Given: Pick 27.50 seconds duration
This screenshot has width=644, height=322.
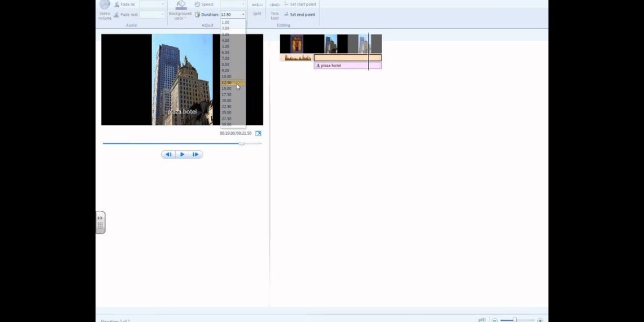Looking at the screenshot, I should click(x=233, y=119).
